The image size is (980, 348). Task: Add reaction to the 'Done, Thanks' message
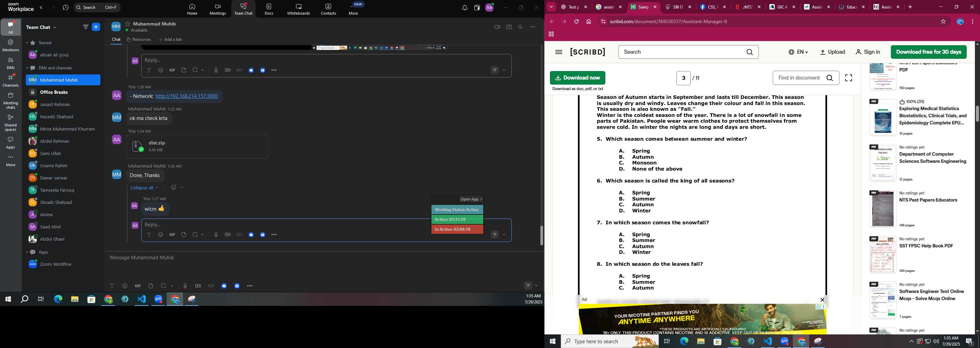pos(174,187)
